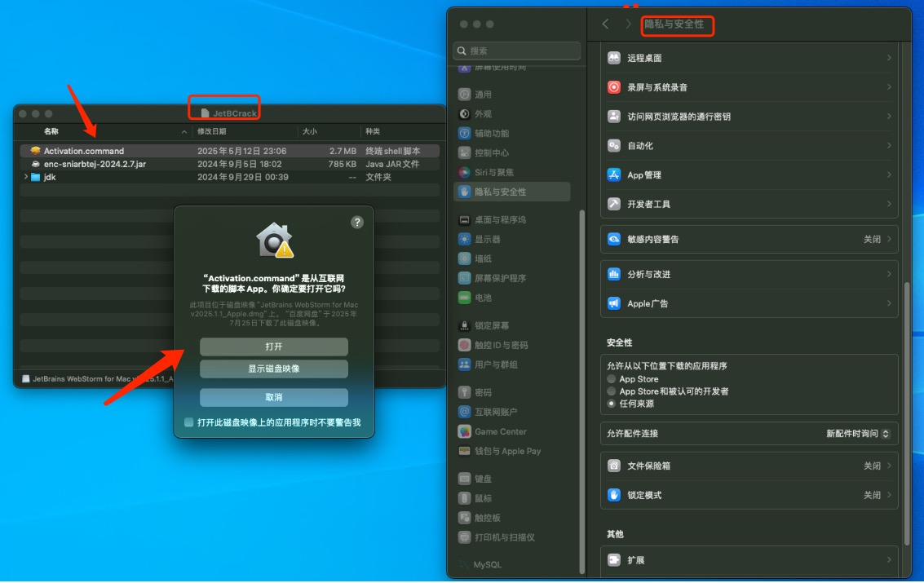Click the 锁定模式 hand icon
Viewport: 924px width, 583px height.
[614, 495]
